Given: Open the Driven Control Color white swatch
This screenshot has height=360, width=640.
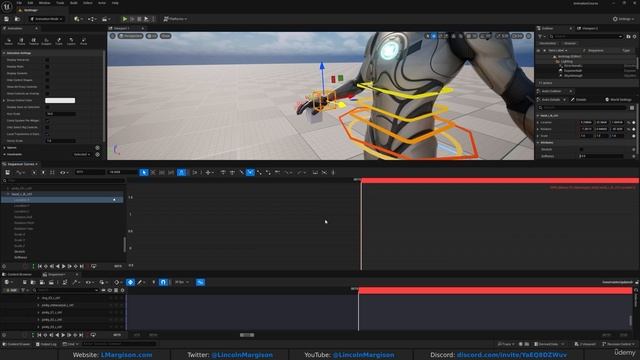Looking at the screenshot, I should click(x=60, y=100).
